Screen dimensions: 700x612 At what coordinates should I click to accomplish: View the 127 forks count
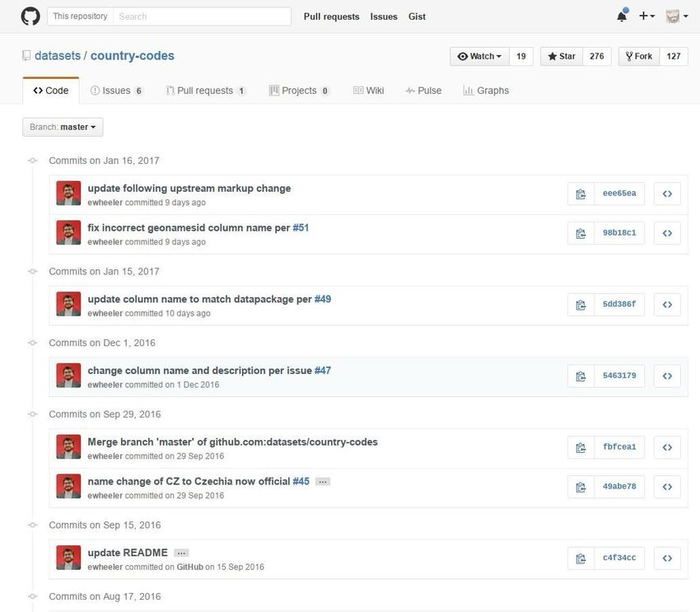point(674,56)
